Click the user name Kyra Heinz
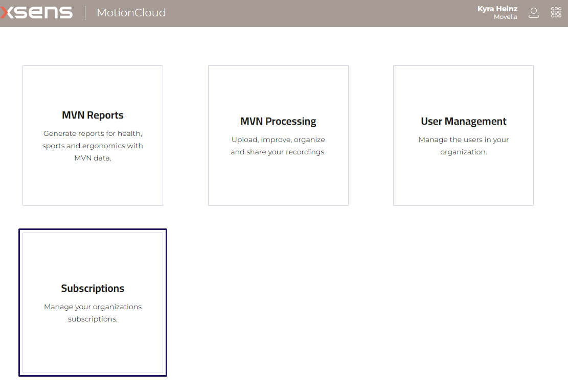 (x=497, y=8)
